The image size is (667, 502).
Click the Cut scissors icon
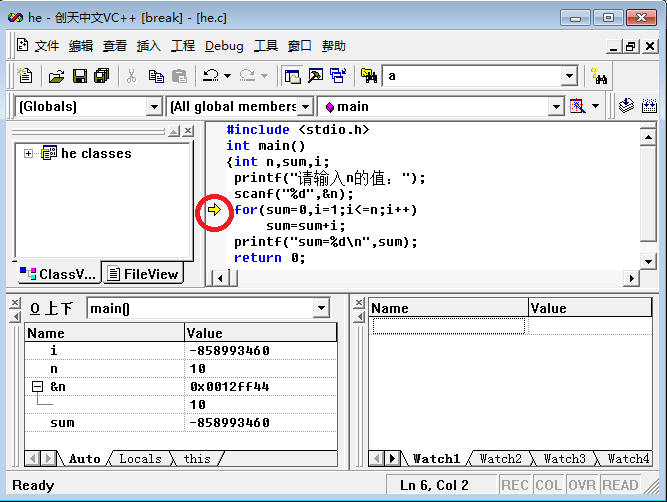[x=131, y=76]
